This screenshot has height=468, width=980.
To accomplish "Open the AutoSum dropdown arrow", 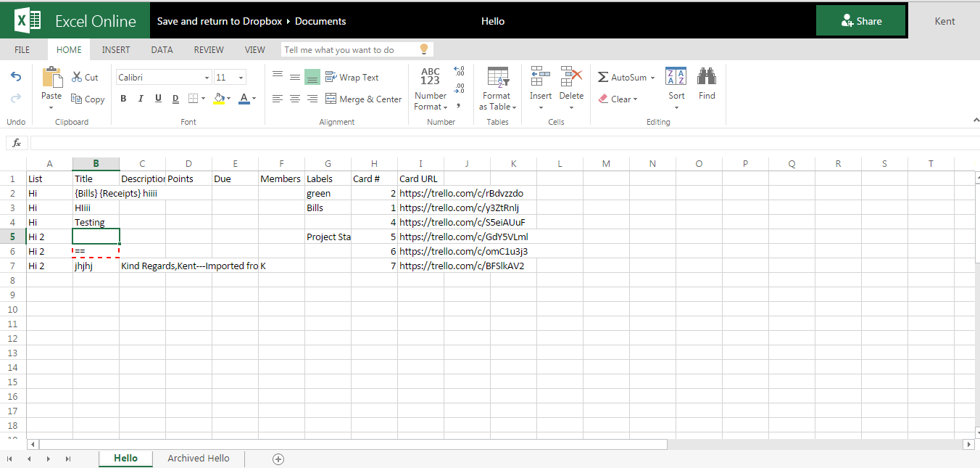I will coord(652,78).
